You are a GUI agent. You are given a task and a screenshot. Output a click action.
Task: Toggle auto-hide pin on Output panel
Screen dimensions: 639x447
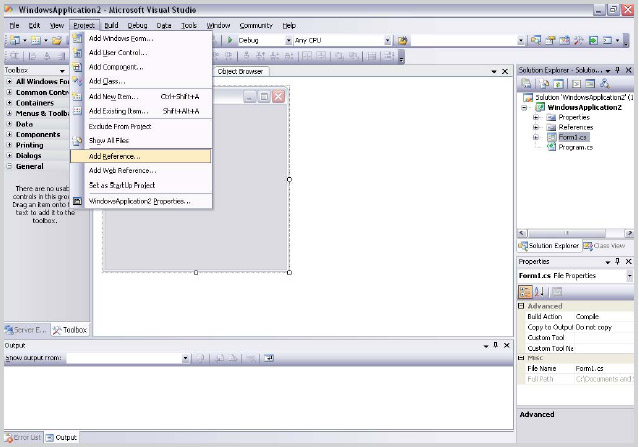pos(496,345)
